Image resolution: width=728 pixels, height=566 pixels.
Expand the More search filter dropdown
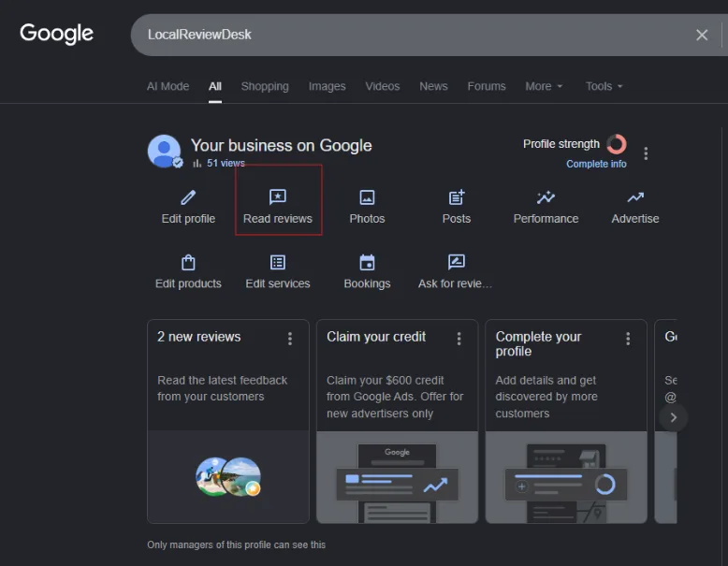coord(544,86)
